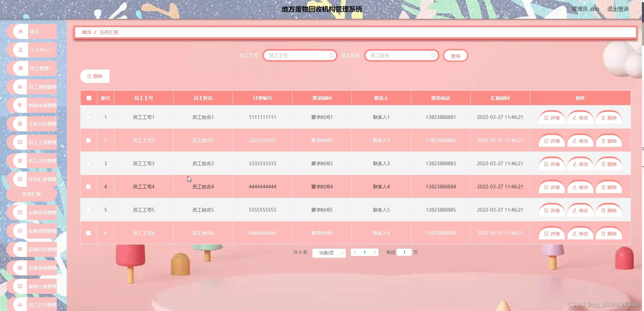Click the employee management icon
Screen dimensions: 644x311
pyautogui.click(x=20, y=69)
